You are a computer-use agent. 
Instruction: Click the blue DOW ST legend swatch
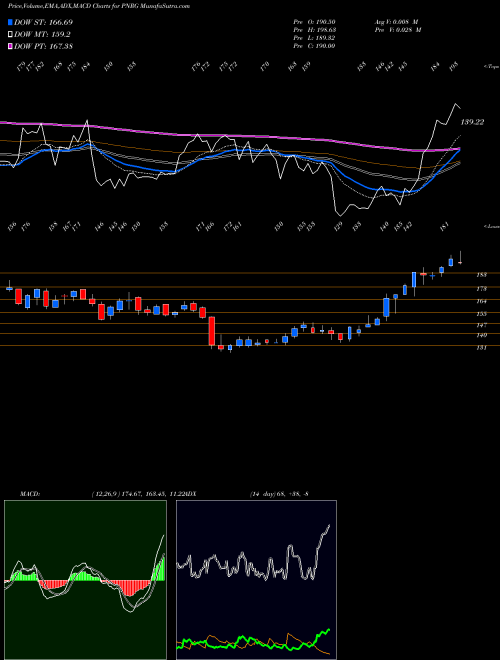click(x=10, y=22)
